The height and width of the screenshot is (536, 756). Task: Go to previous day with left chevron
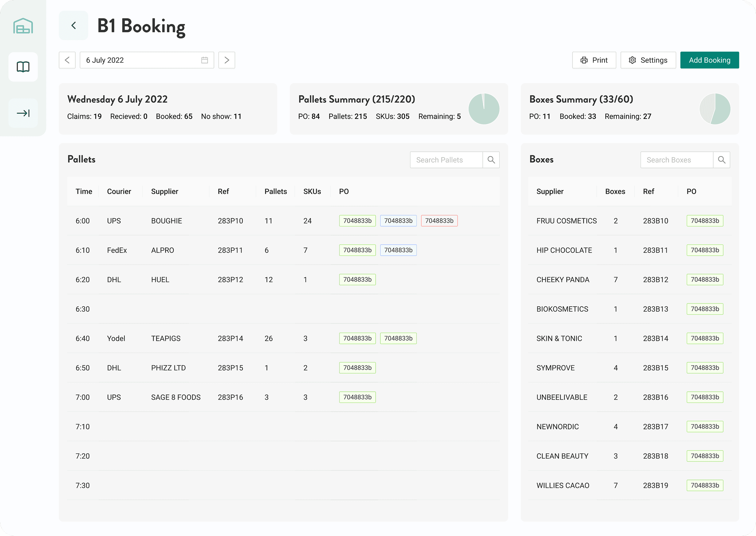67,60
